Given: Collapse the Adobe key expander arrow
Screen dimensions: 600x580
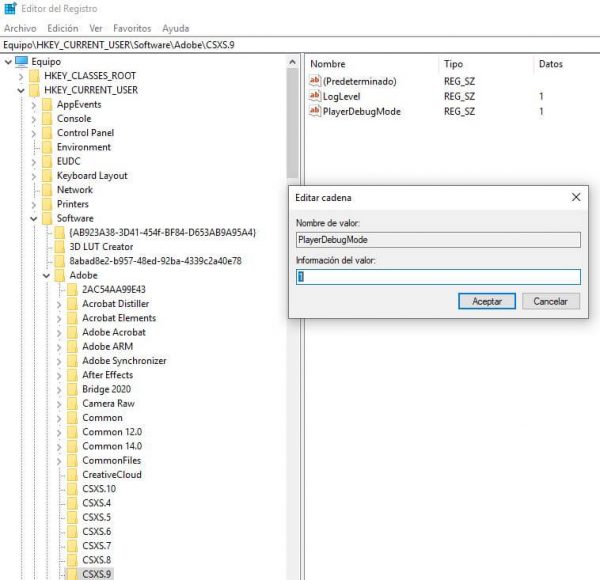Looking at the screenshot, I should [46, 275].
